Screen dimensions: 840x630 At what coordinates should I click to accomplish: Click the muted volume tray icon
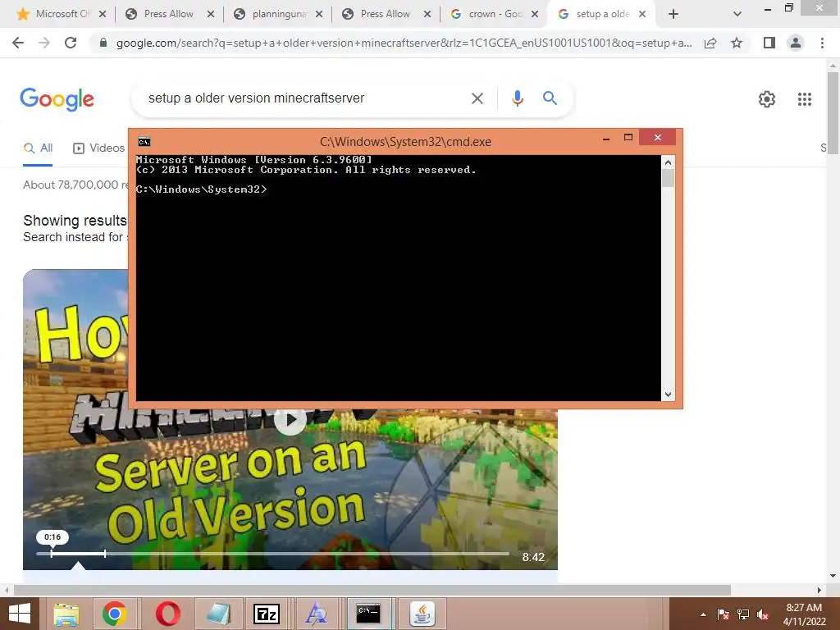(763, 614)
